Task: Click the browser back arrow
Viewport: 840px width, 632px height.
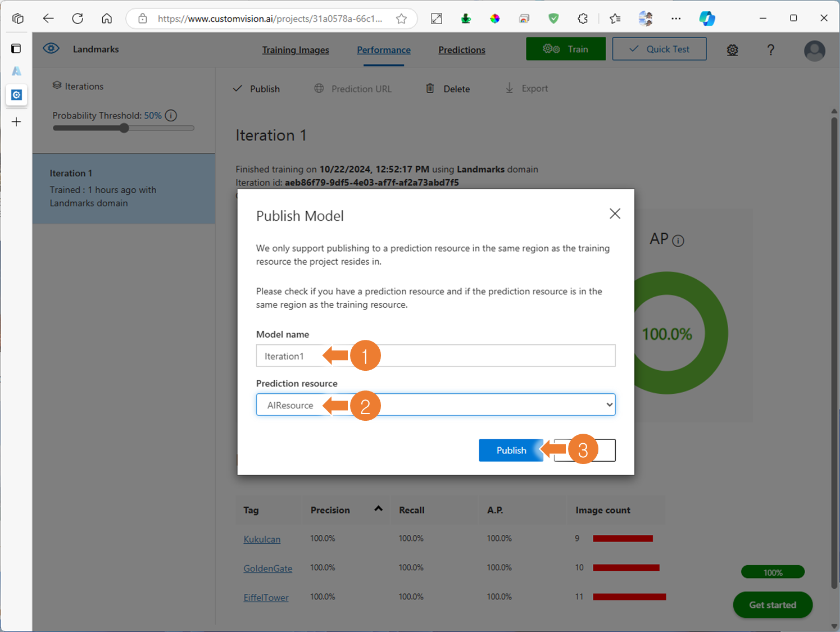Action: tap(48, 19)
